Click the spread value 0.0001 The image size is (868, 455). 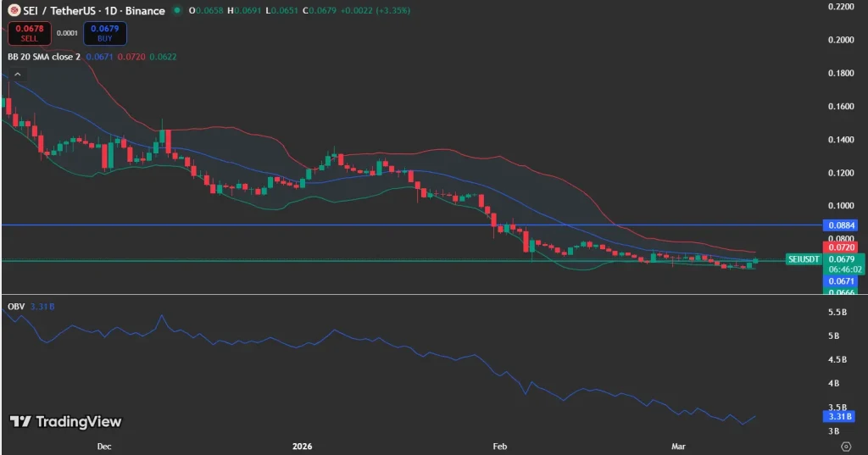(x=67, y=33)
